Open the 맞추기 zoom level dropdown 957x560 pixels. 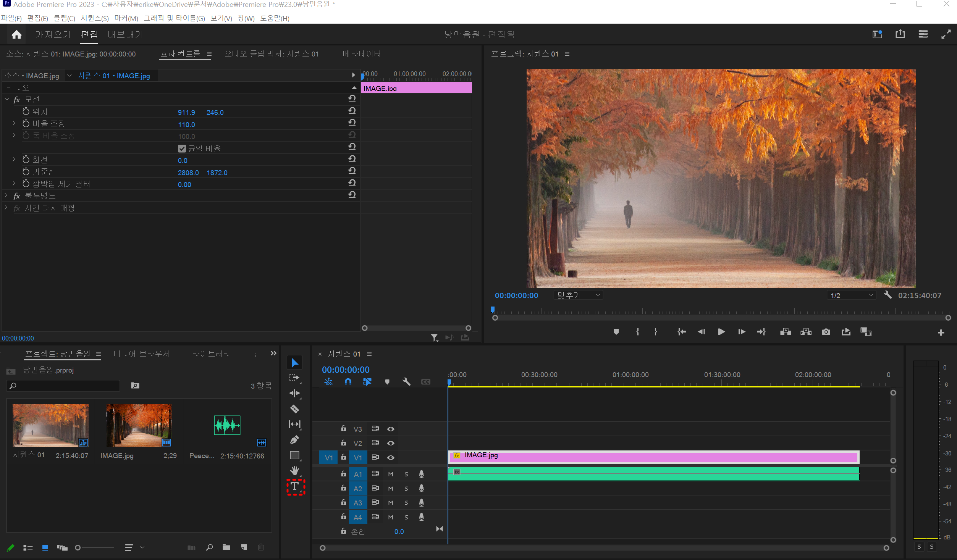tap(578, 295)
